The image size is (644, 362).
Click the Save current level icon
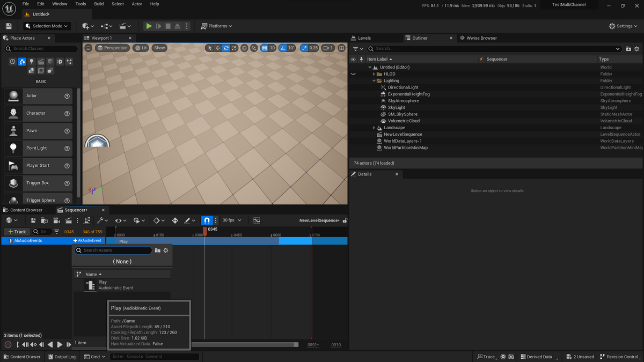[x=9, y=26]
